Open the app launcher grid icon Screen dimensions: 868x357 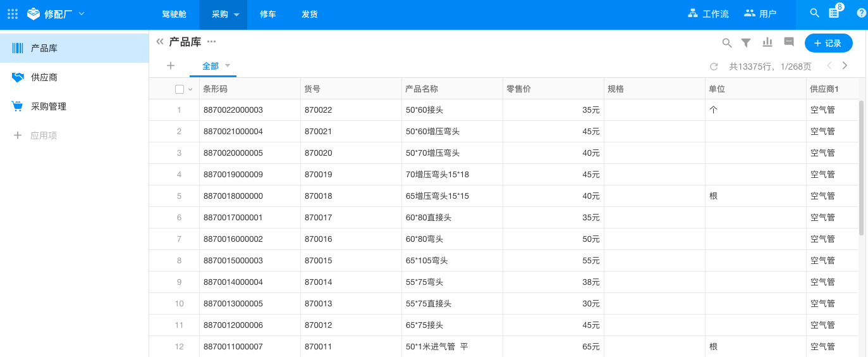click(x=13, y=14)
